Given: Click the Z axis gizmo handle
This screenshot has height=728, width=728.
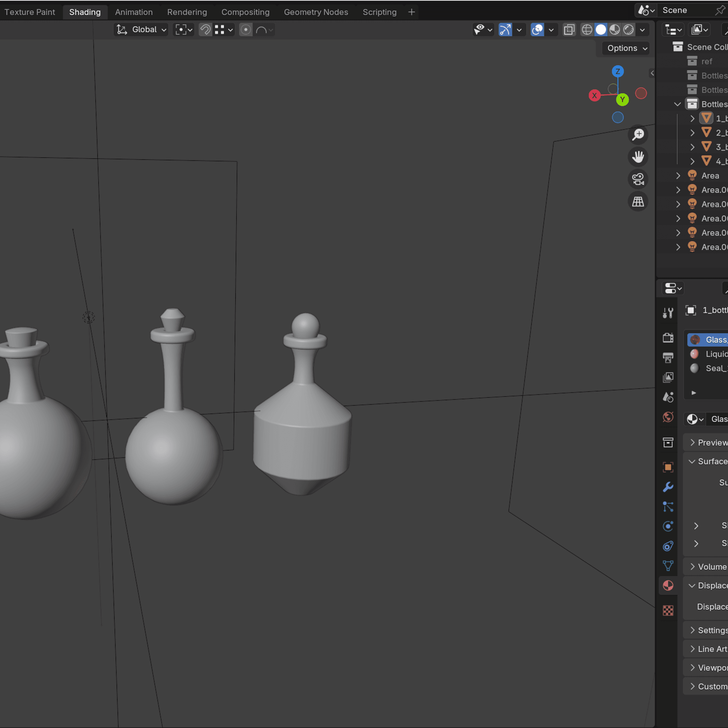Looking at the screenshot, I should point(618,71).
